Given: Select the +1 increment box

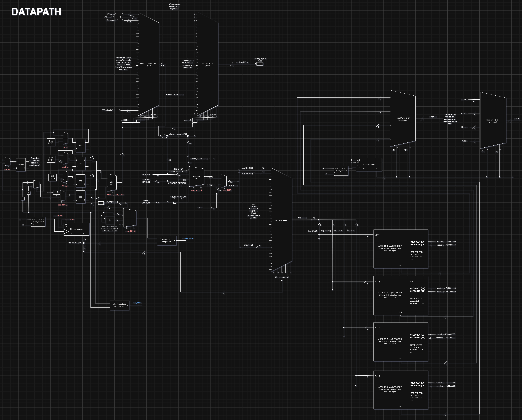Looking at the screenshot, I should 23,199.
